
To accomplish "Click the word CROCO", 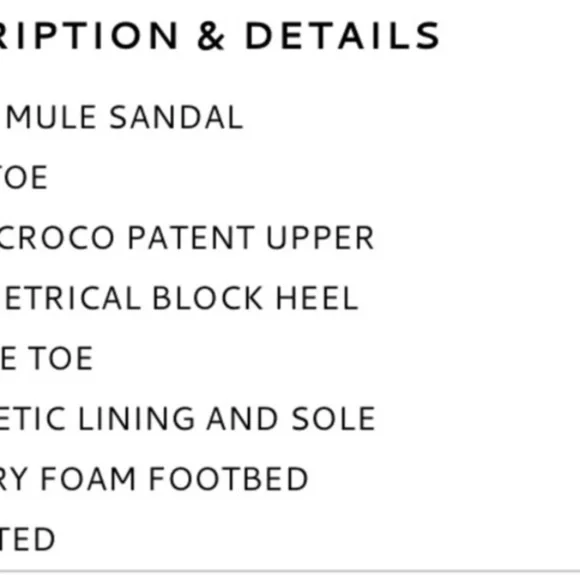I will 57,237.
